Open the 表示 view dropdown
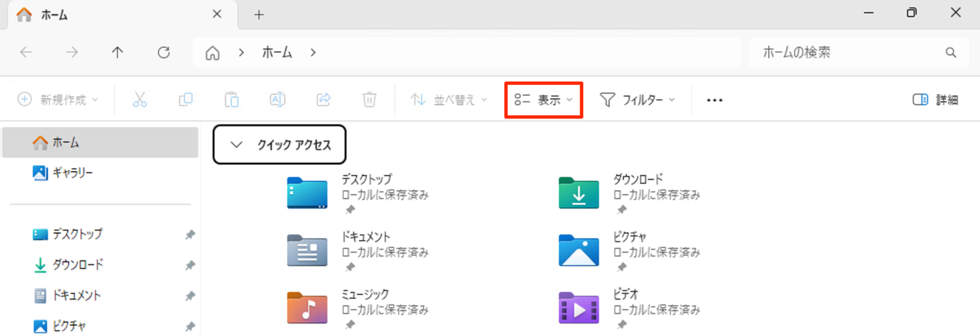The height and width of the screenshot is (336, 980). pyautogui.click(x=544, y=100)
